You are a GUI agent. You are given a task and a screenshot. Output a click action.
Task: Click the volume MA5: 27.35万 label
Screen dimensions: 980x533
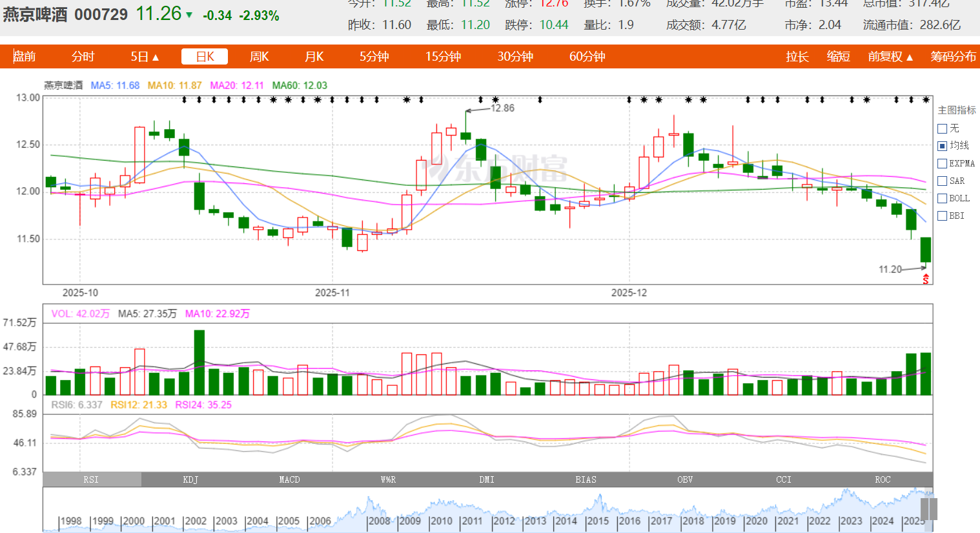click(x=147, y=314)
